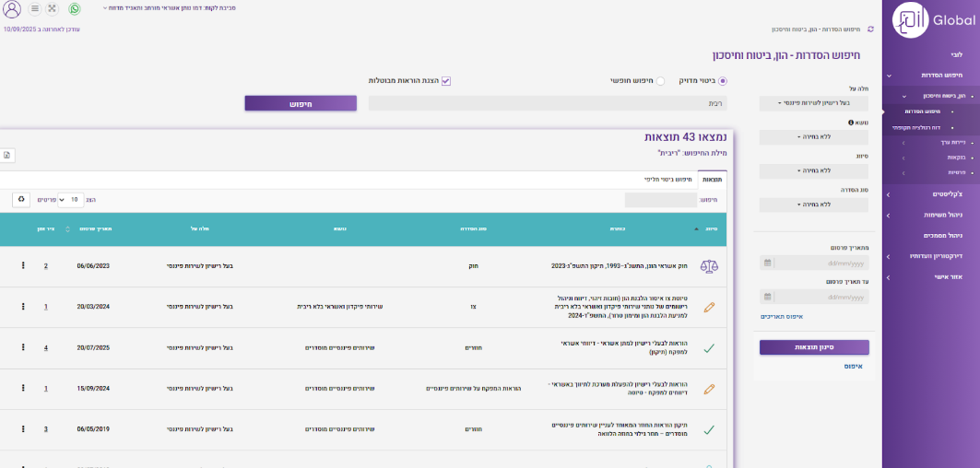Open the hamburger menu icon in header

pos(34,9)
